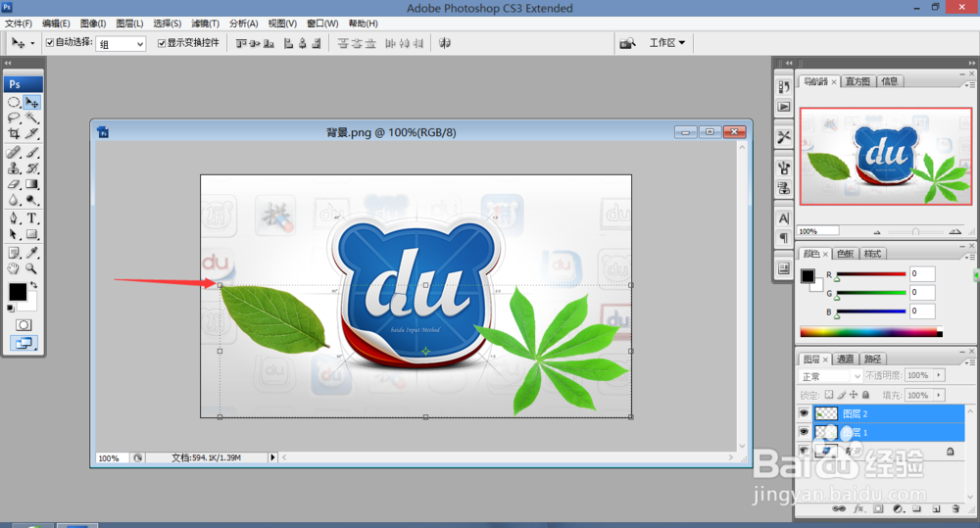Toggle lock all padlock icon
This screenshot has height=528, width=980.
point(865,395)
